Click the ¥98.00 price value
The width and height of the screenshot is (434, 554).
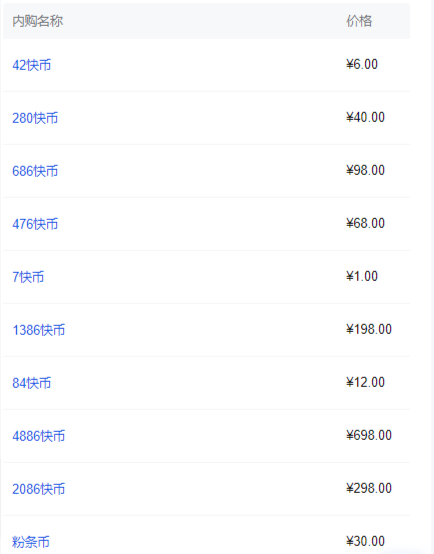(x=365, y=170)
